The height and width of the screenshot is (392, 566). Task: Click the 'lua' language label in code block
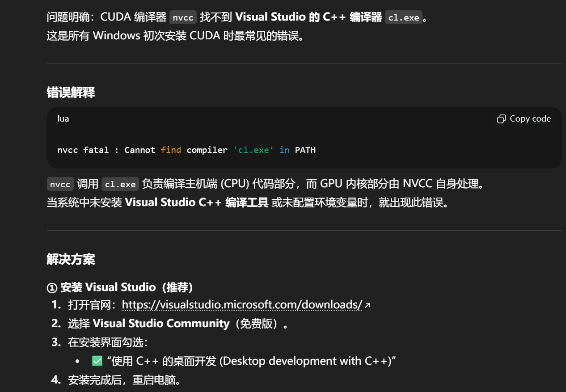coord(63,119)
